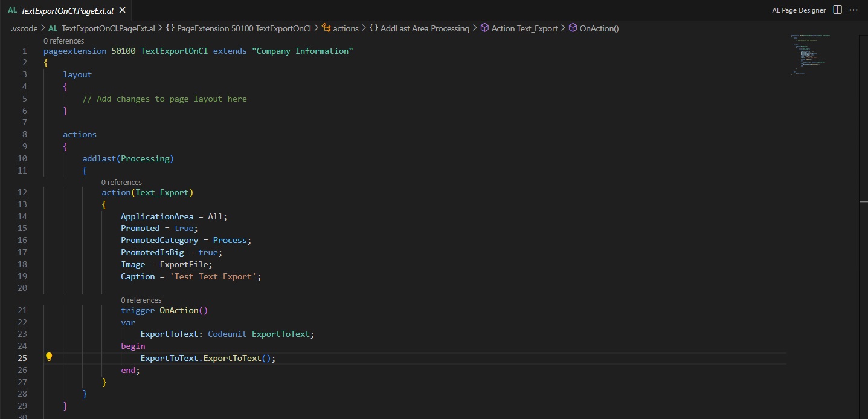Expand the chevron before OnAction() breadcrumb
Screen dimensions: 868x419
point(564,28)
